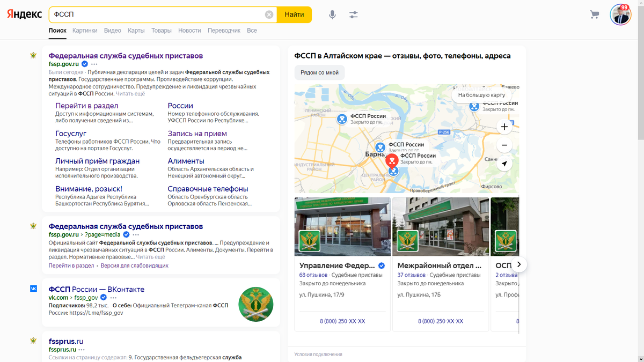
Task: Click На большую карту button
Action: [481, 95]
